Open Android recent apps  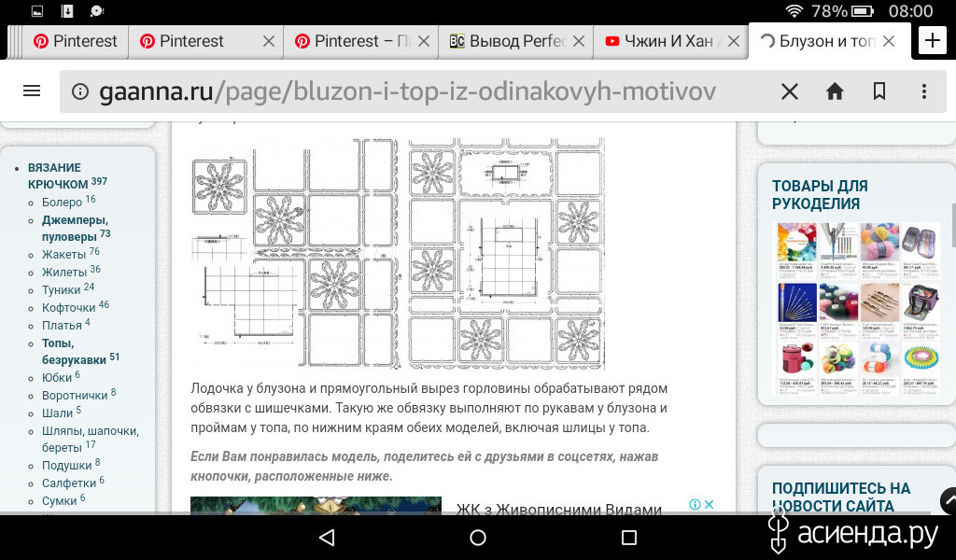coord(628,537)
